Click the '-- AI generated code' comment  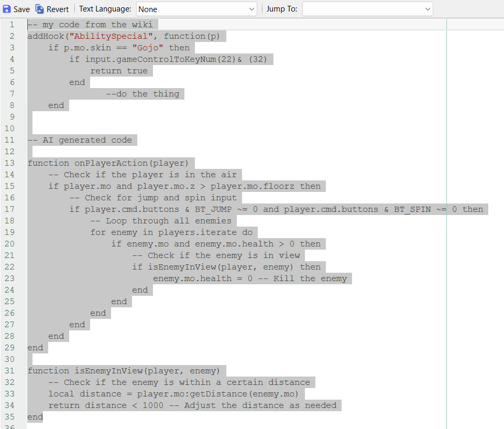pyautogui.click(x=80, y=141)
